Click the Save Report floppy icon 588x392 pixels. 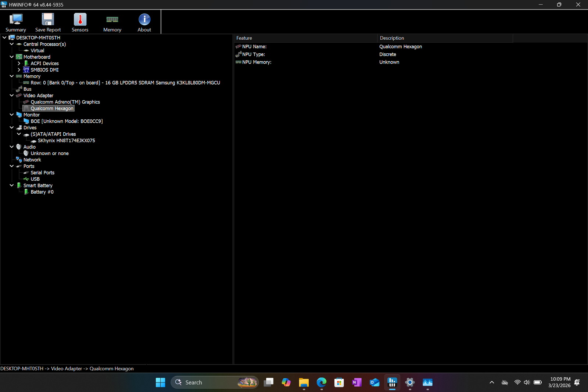pos(48,22)
